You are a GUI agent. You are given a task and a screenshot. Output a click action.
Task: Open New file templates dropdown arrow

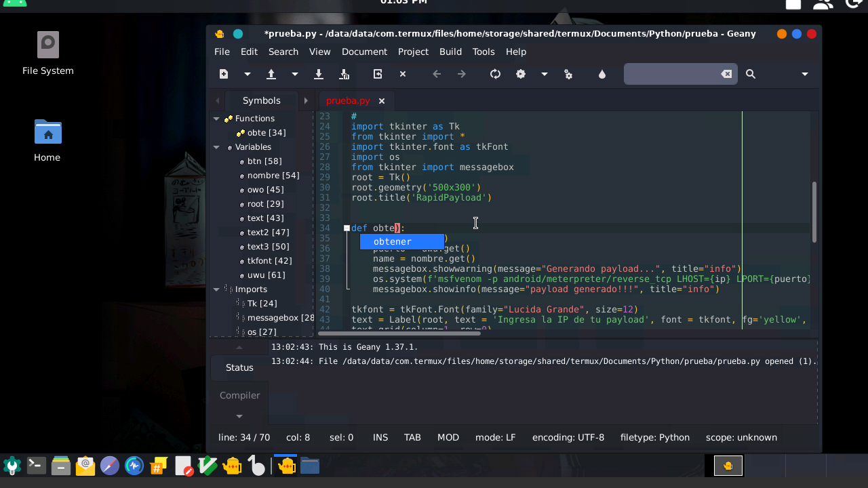(x=248, y=74)
